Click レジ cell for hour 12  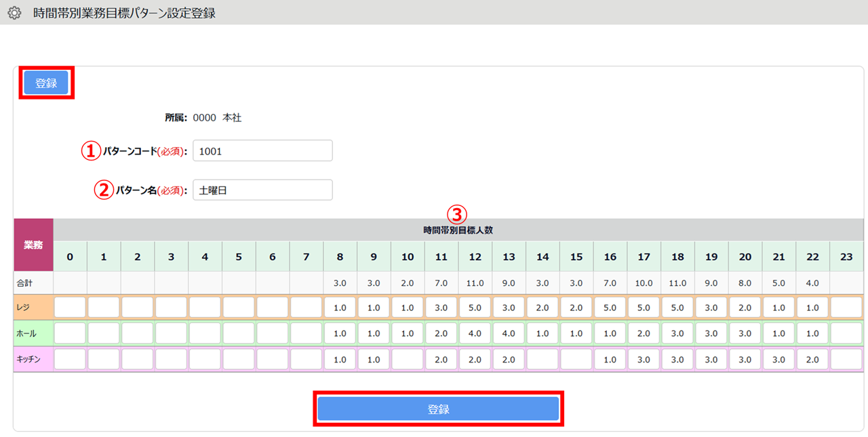(475, 308)
